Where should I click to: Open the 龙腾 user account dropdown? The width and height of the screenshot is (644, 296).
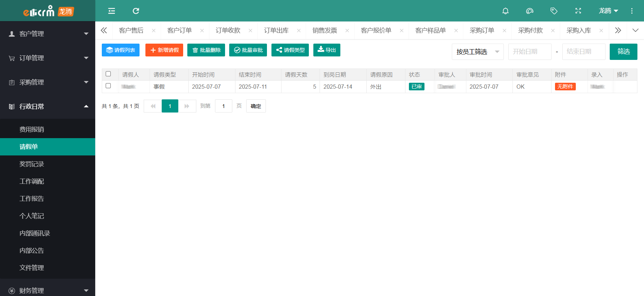click(608, 11)
